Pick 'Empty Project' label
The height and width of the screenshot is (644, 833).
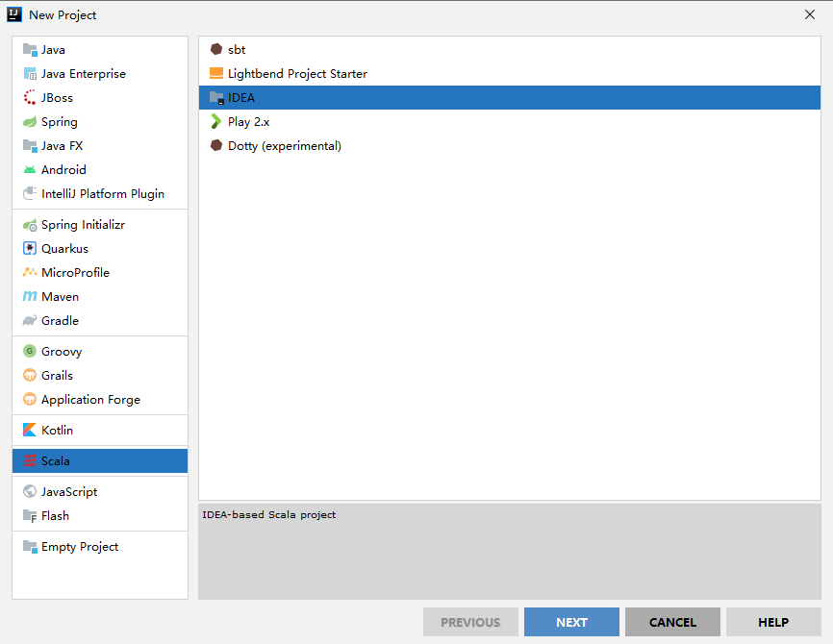tap(80, 547)
